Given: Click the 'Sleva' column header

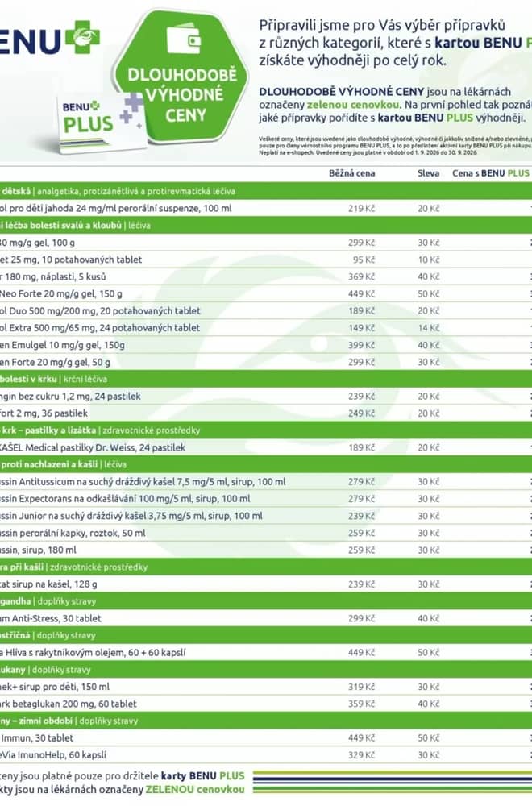Looking at the screenshot, I should coord(428,173).
